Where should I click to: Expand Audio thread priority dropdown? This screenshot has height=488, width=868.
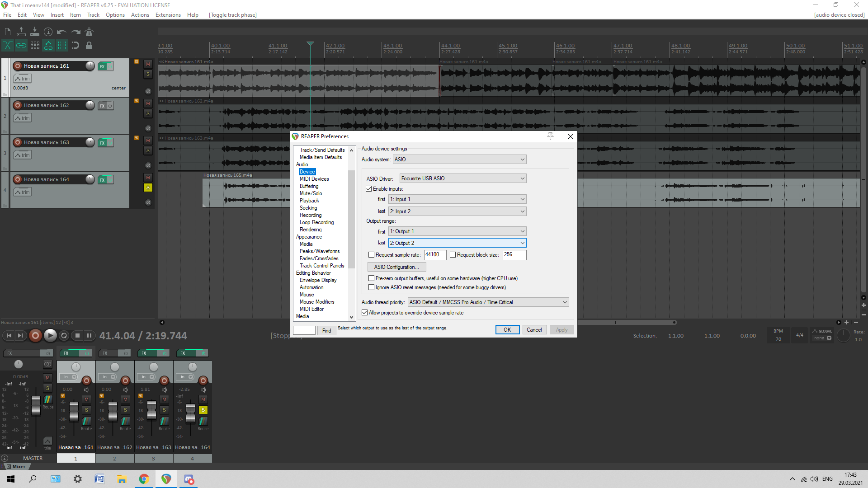coord(564,302)
